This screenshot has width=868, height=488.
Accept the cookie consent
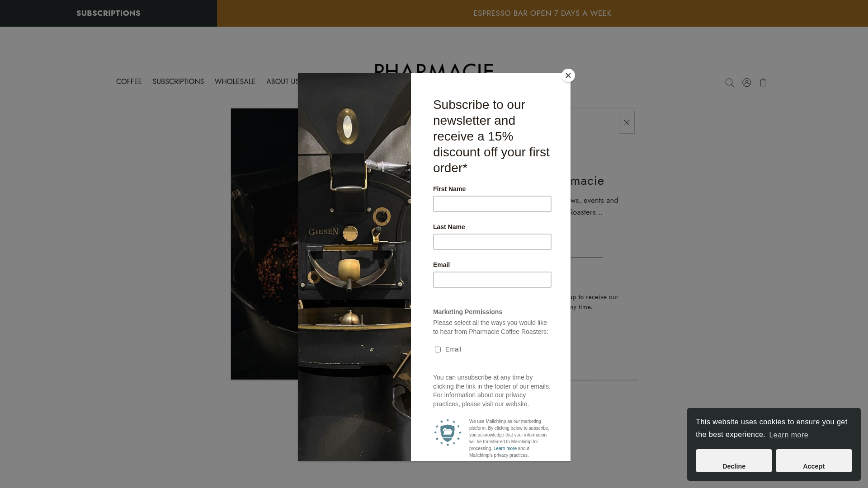tap(814, 460)
